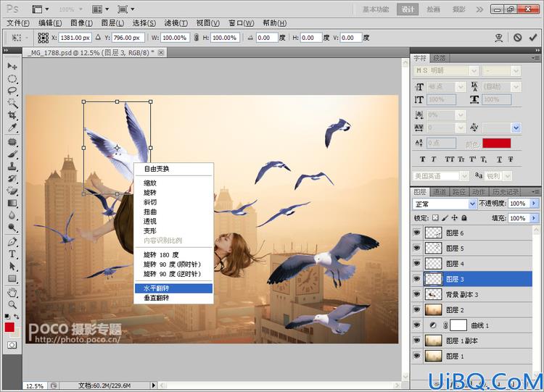Image resolution: width=544 pixels, height=392 pixels.
Task: Commit the transform with the checkmark
Action: tap(533, 38)
